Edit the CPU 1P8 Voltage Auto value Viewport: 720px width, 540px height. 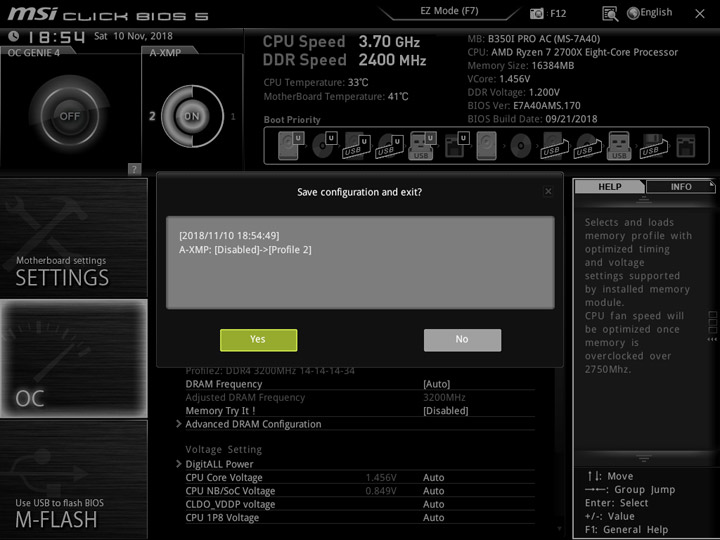[433, 518]
